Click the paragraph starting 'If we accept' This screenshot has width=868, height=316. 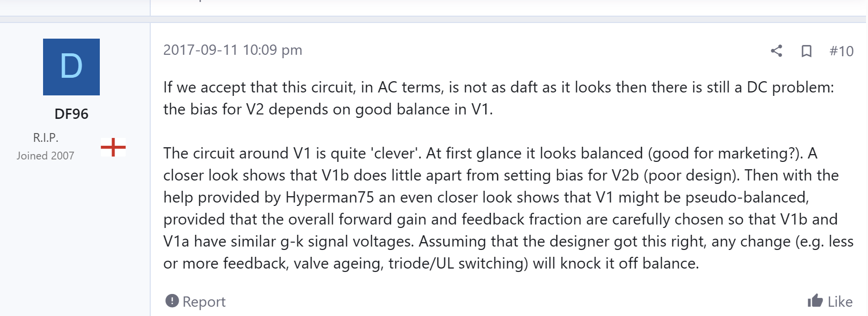[499, 98]
